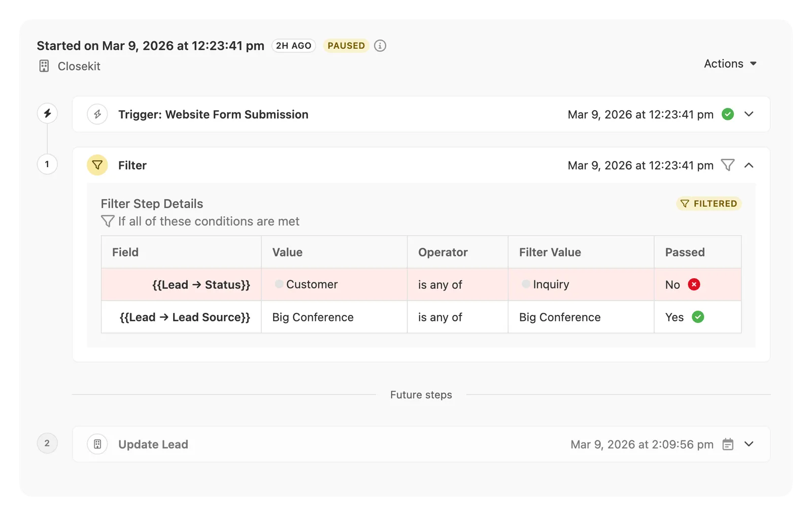Click the building icon on the Update Lead step
The image size is (812, 516).
pos(97,444)
